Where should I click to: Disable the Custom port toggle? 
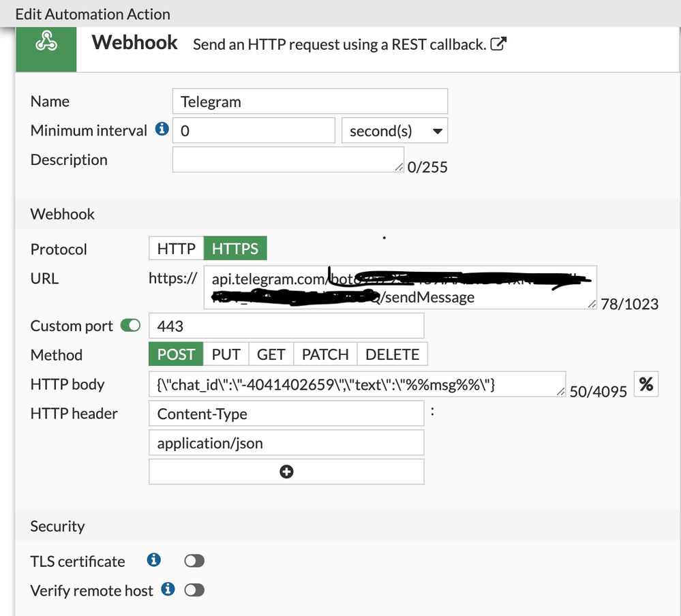(130, 326)
